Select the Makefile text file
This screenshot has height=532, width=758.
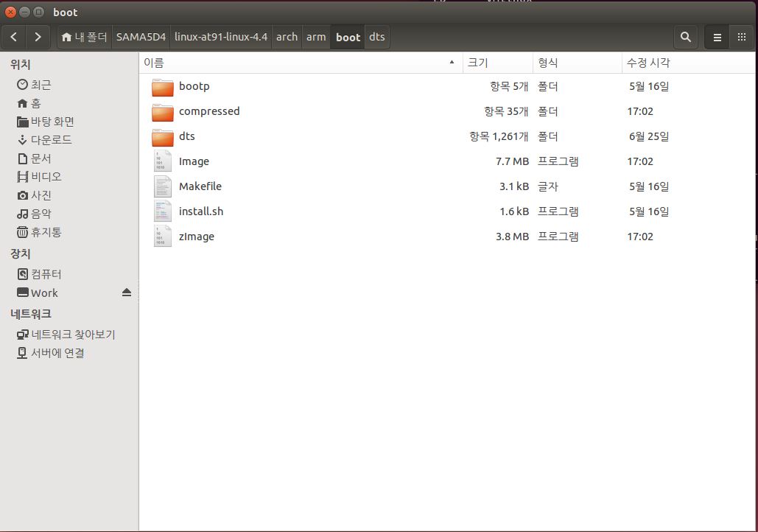click(200, 186)
